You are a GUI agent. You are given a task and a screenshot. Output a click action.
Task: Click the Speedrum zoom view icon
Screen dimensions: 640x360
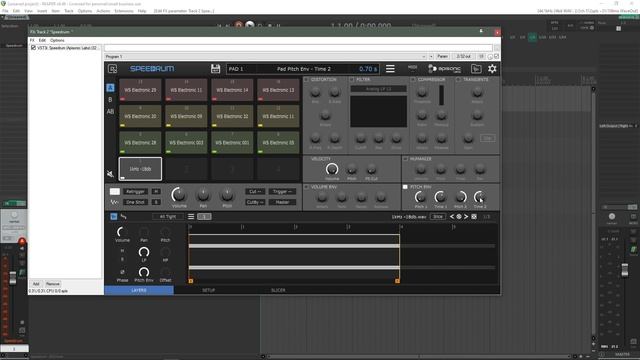pos(113,69)
